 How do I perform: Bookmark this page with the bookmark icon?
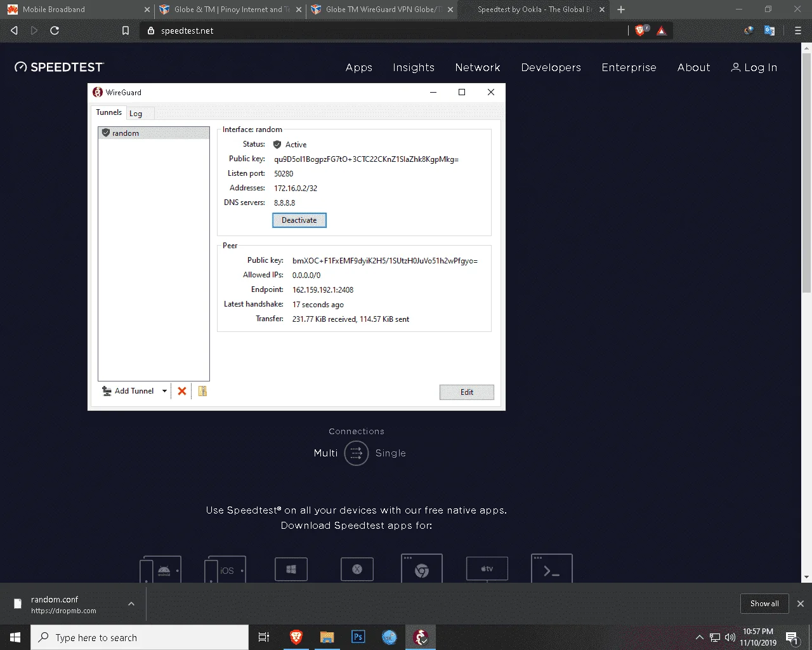(126, 30)
